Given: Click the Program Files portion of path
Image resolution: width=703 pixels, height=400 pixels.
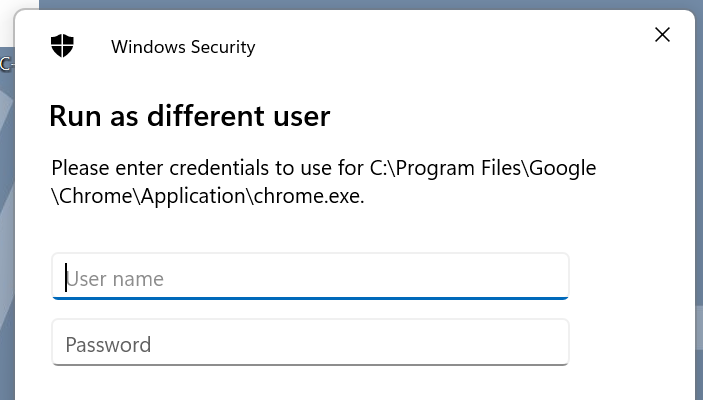Looking at the screenshot, I should click(x=458, y=168).
